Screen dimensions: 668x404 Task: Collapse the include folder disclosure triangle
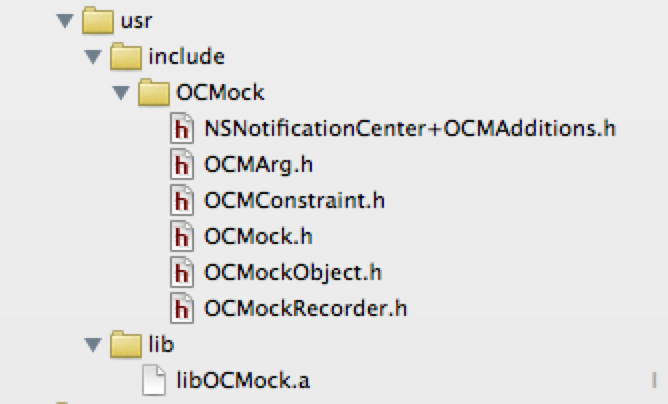pos(93,57)
